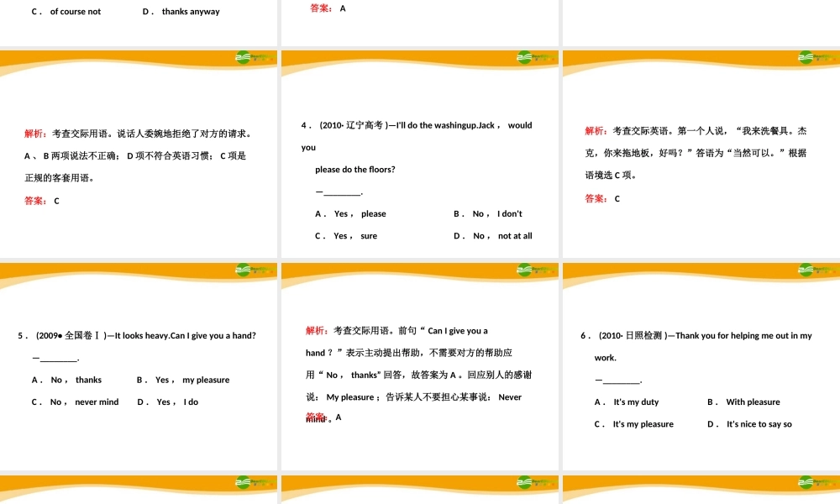Select option 'A. No, thanks'
The image size is (840, 504).
[66, 380]
